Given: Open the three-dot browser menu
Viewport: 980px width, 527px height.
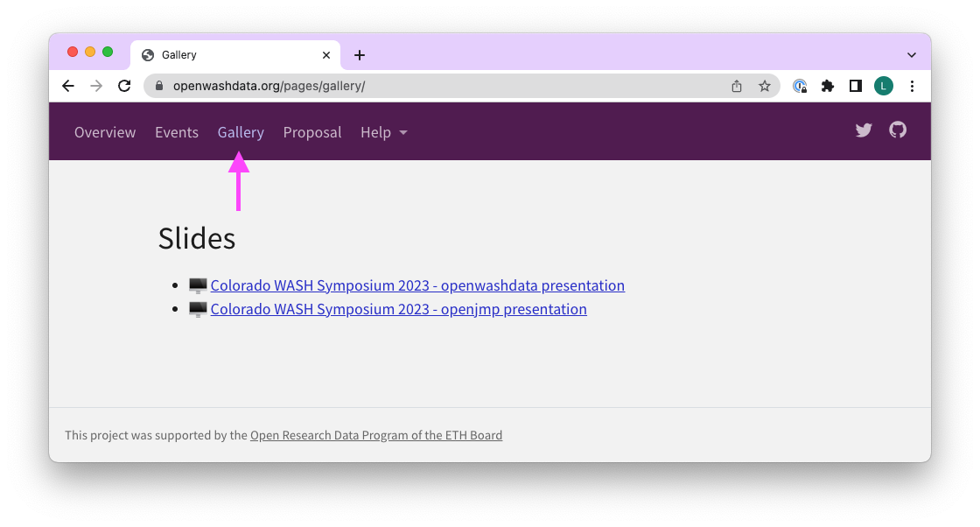Looking at the screenshot, I should coord(912,86).
